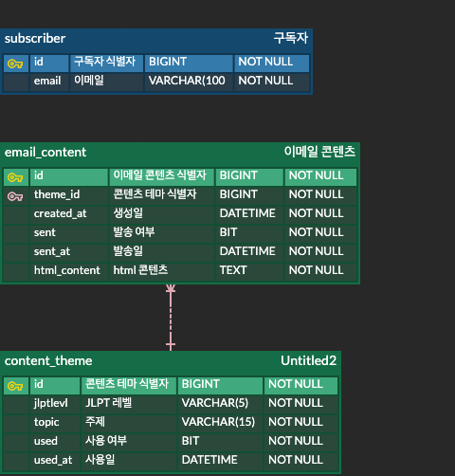455x476 pixels.
Task: Select the topic column name
Action: [46, 422]
